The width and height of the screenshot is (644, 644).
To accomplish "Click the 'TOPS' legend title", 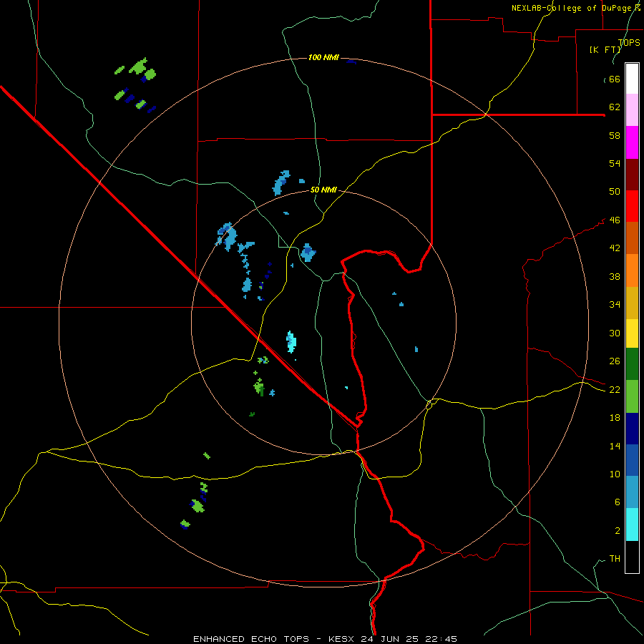I will 629,43.
